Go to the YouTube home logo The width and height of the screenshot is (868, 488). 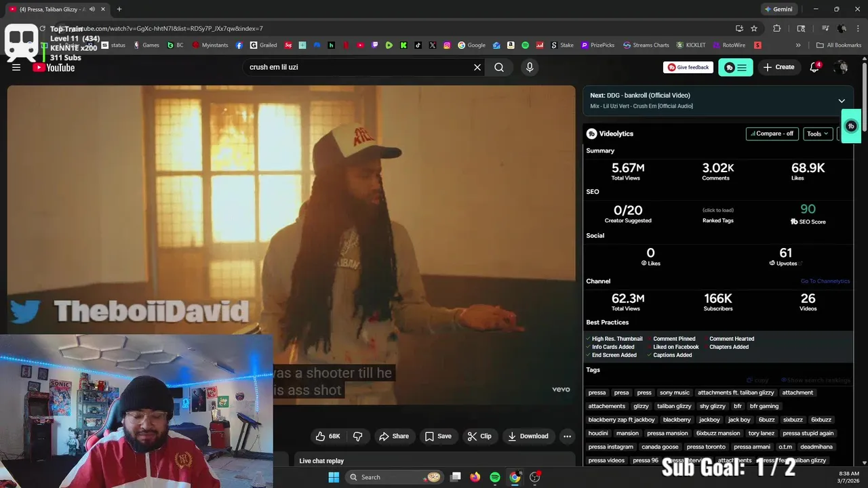pos(54,67)
